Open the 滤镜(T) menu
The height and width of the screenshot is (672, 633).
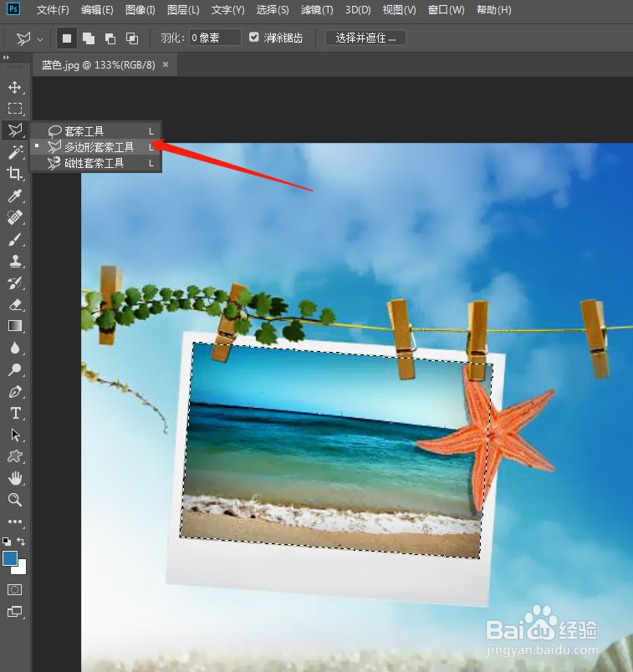[317, 10]
